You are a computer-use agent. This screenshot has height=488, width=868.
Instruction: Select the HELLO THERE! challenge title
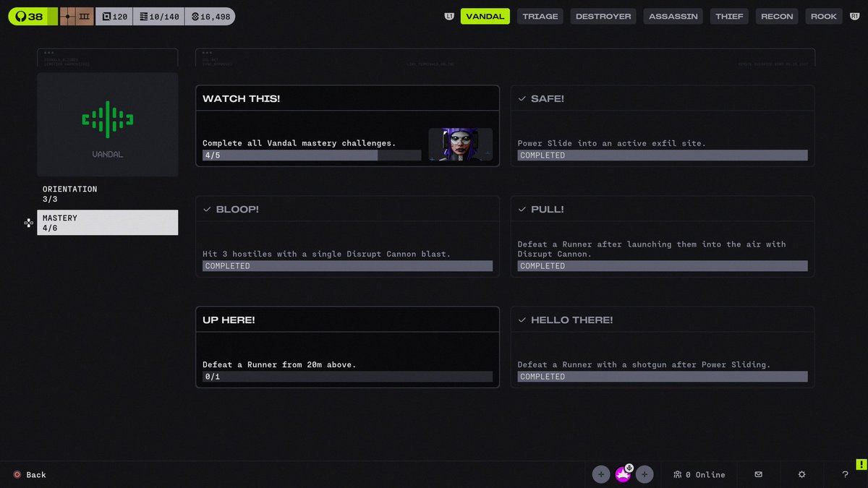[x=571, y=320]
